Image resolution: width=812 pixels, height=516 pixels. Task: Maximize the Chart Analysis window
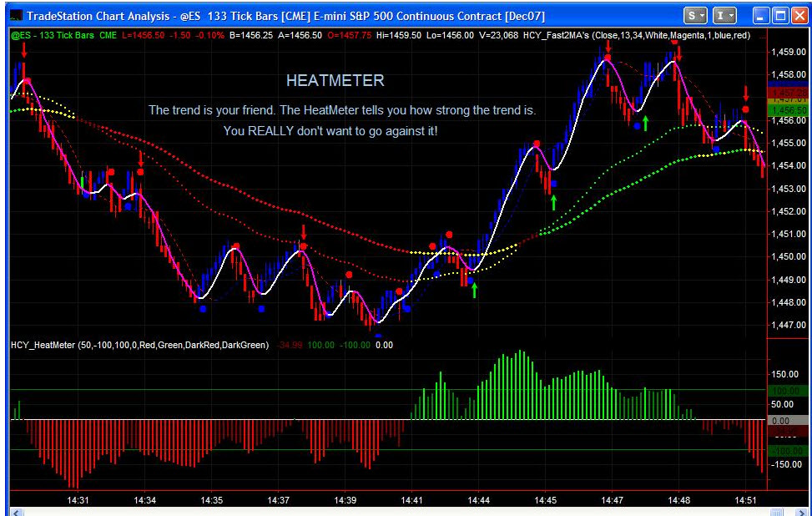coord(779,16)
